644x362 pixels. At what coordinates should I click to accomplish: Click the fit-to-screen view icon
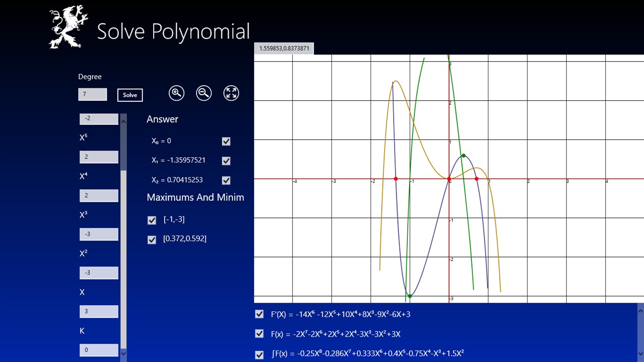coord(231,93)
